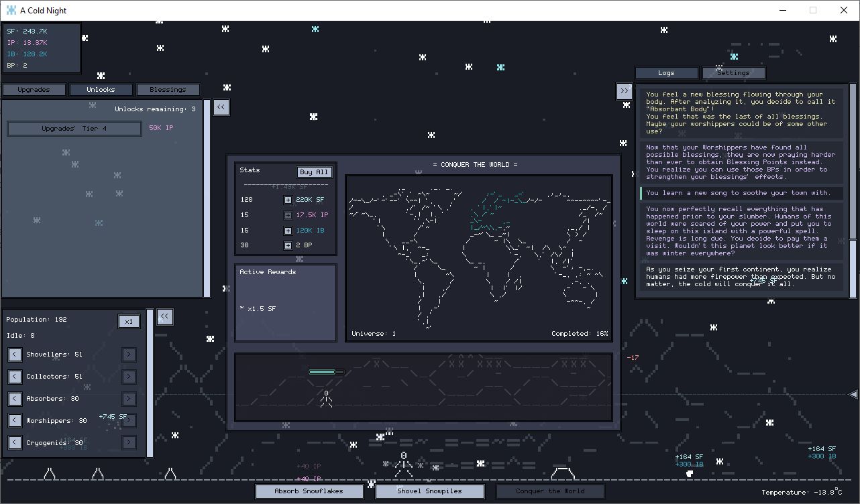Click the 'Universe: 1' label
The image size is (860, 504).
(374, 334)
